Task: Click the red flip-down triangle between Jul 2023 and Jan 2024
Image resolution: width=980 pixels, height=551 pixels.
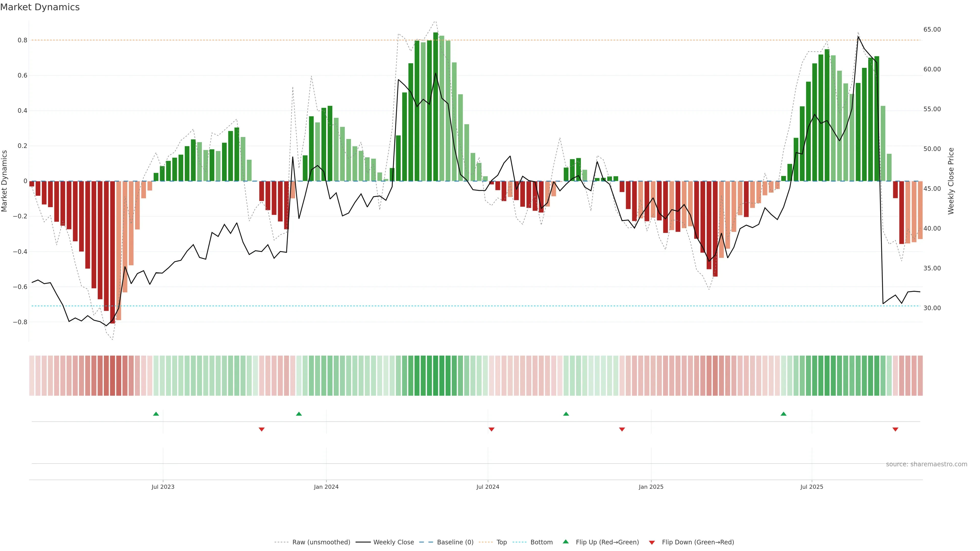Action: pyautogui.click(x=261, y=429)
